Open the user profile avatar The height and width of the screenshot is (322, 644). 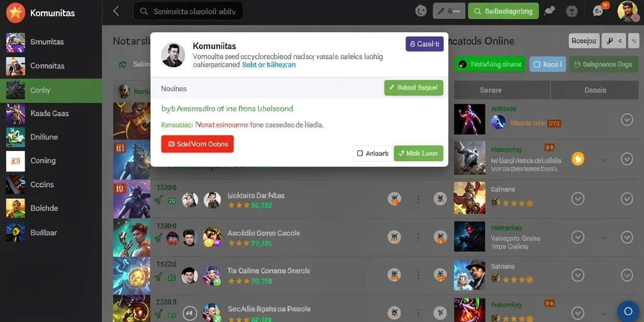pyautogui.click(x=627, y=11)
